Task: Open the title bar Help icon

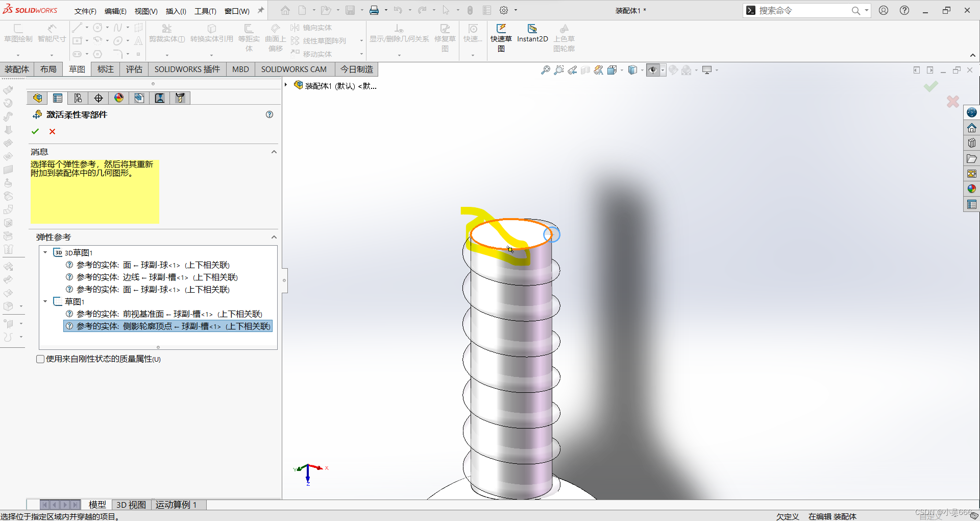Action: click(904, 10)
